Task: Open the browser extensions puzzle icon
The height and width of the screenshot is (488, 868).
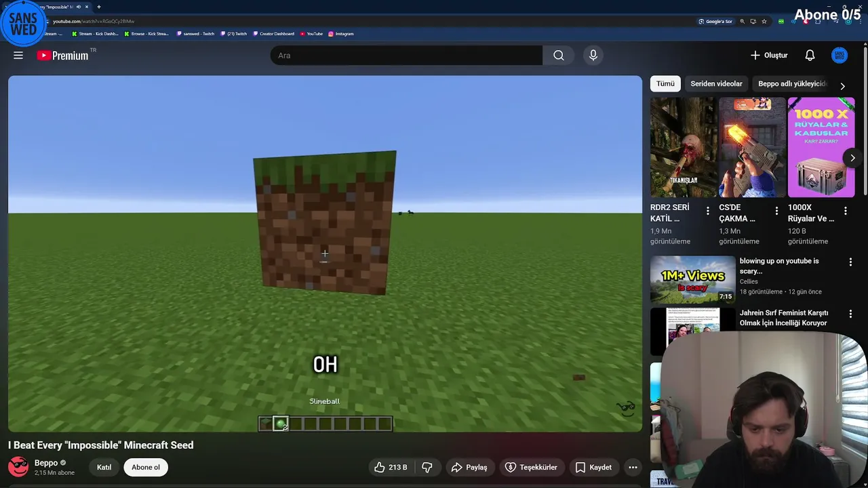Action: [818, 22]
